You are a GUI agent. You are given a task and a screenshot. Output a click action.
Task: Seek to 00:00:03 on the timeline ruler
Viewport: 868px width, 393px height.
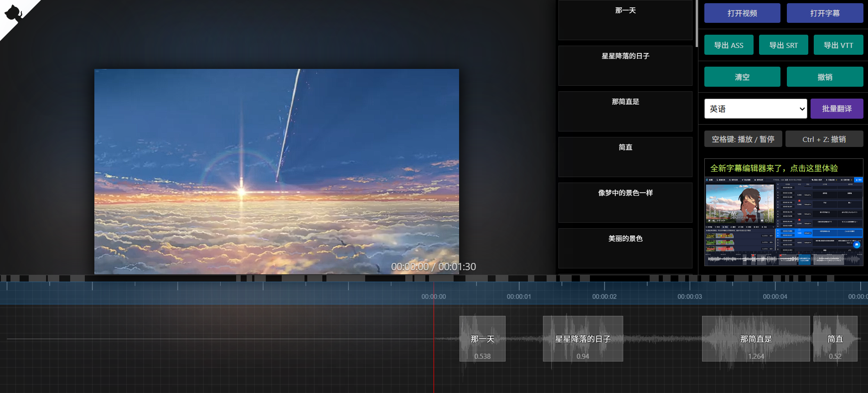click(690, 296)
